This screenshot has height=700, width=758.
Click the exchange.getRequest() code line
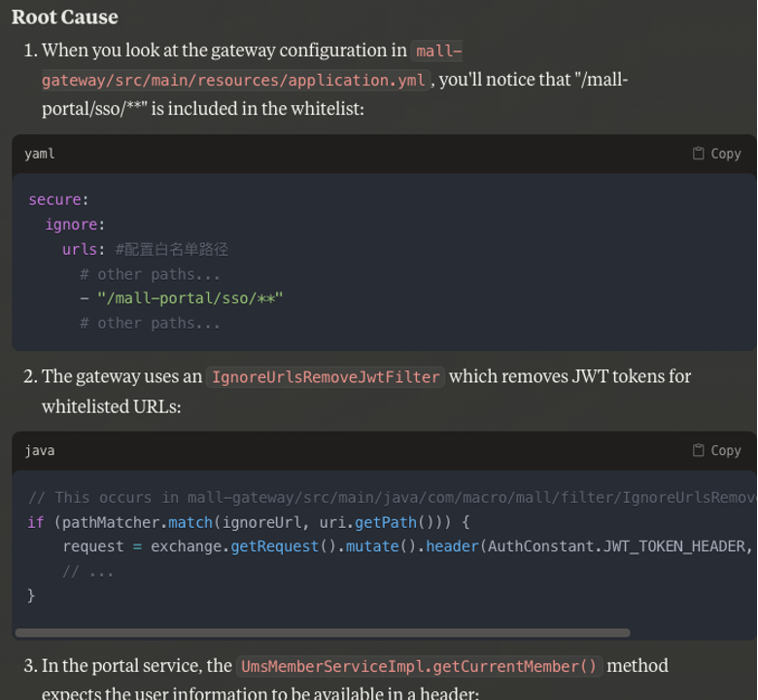click(x=407, y=546)
